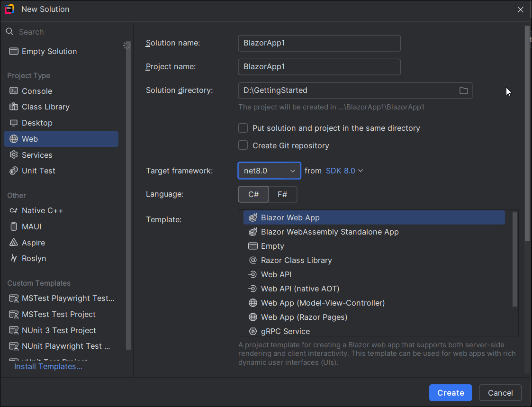Pick the Blazor WebAssembly Standalone App template
532x407 pixels.
[x=330, y=232]
